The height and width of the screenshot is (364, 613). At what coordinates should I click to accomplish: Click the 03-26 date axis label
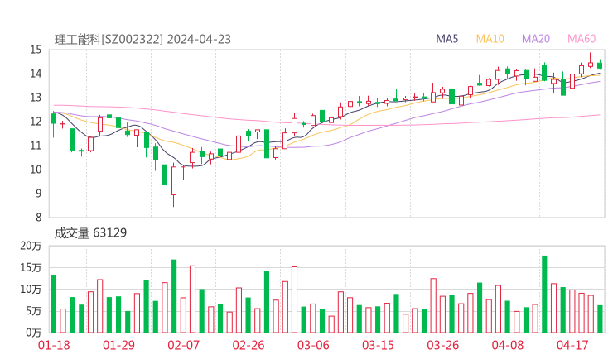click(442, 345)
